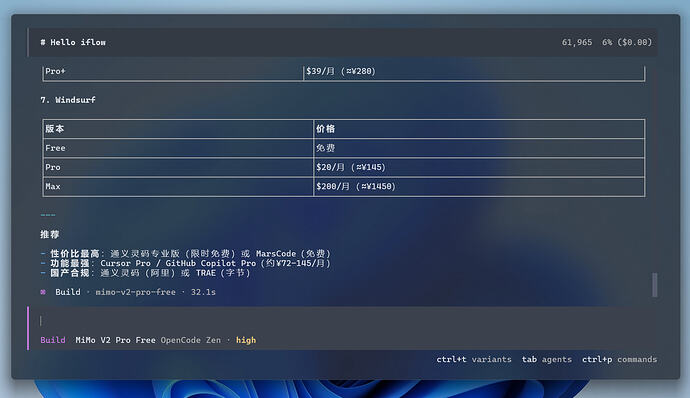Click the scrollbar thumb on the right

tap(655, 285)
